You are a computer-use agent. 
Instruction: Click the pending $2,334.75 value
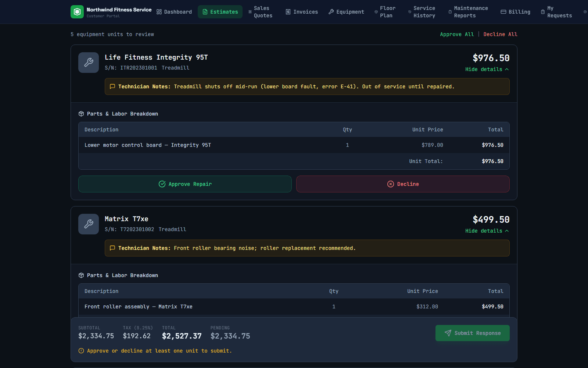click(x=230, y=336)
